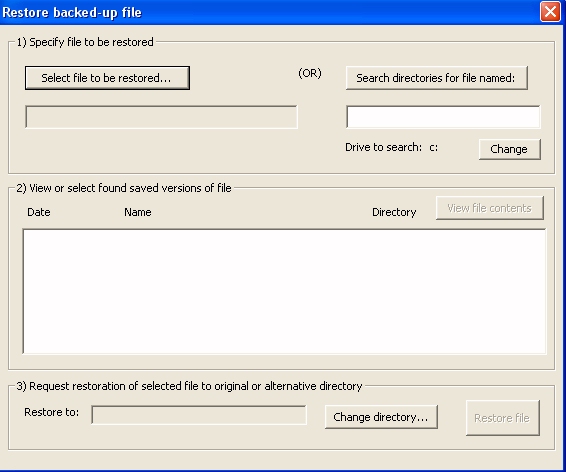Click inside the saved versions list box
This screenshot has height=472, width=566.
(x=284, y=291)
